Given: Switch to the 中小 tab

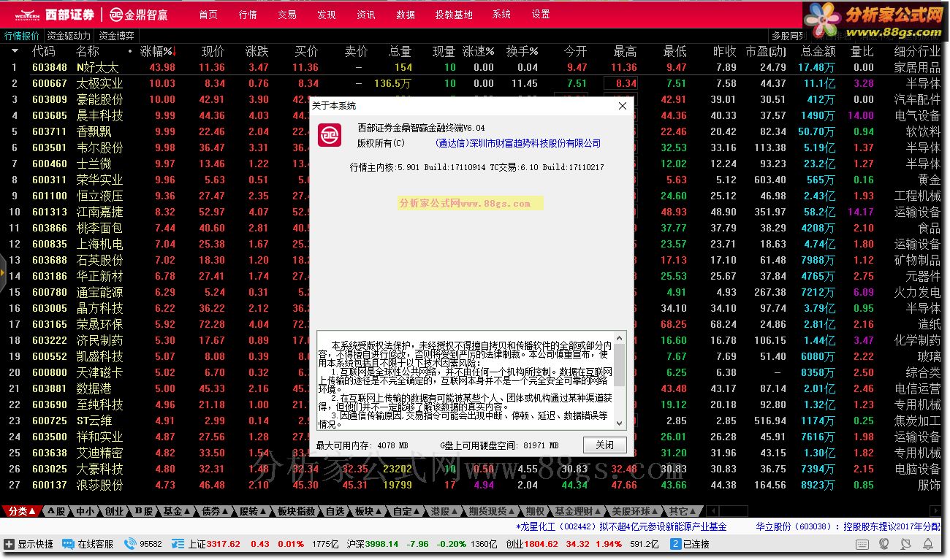Looking at the screenshot, I should [85, 511].
